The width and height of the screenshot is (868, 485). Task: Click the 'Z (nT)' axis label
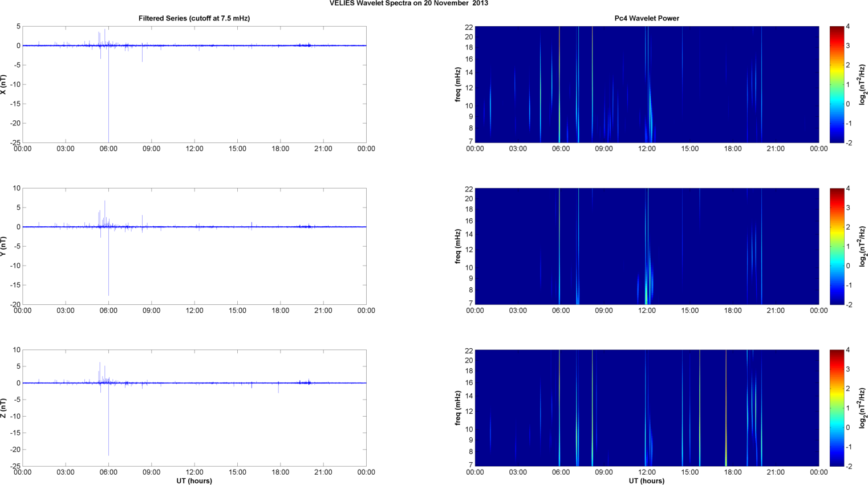point(3,408)
